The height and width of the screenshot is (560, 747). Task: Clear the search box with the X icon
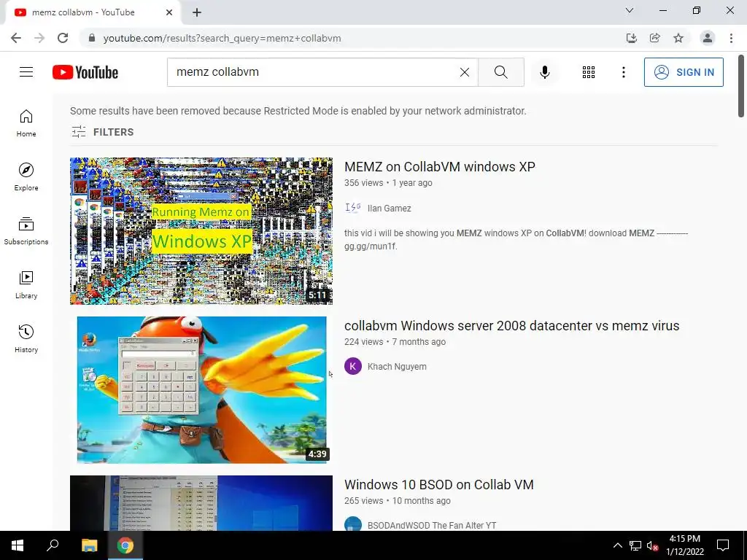(465, 72)
